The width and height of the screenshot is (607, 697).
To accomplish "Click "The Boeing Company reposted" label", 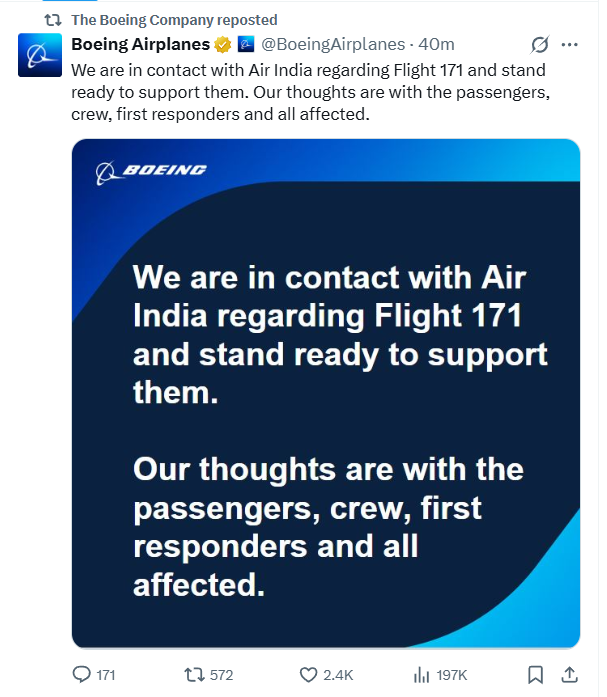I will pyautogui.click(x=174, y=20).
